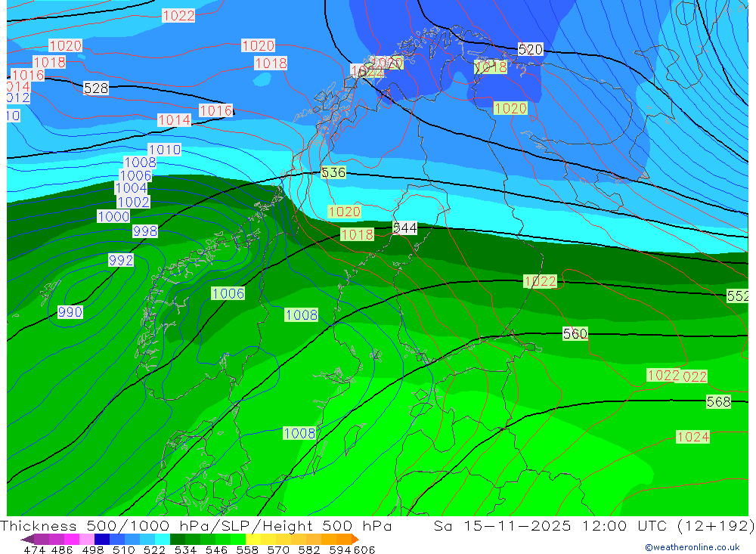Click the 534 legend value
756x554 pixels.
(x=185, y=549)
